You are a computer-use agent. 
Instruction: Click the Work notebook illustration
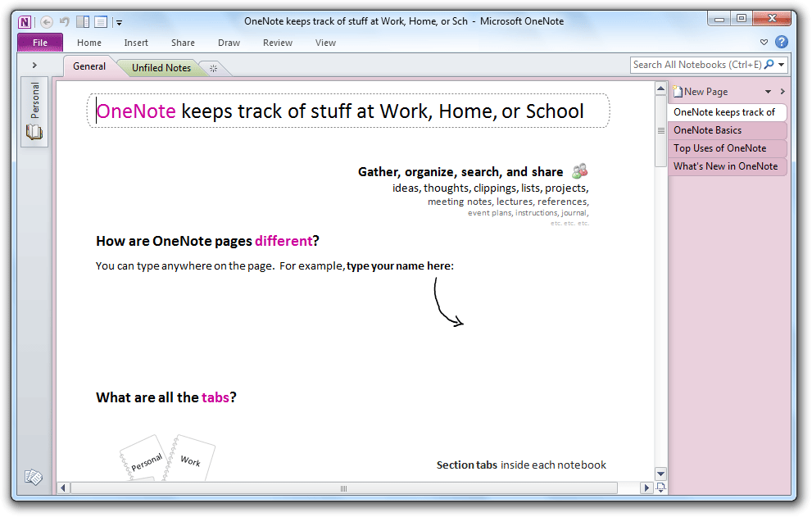pos(190,459)
